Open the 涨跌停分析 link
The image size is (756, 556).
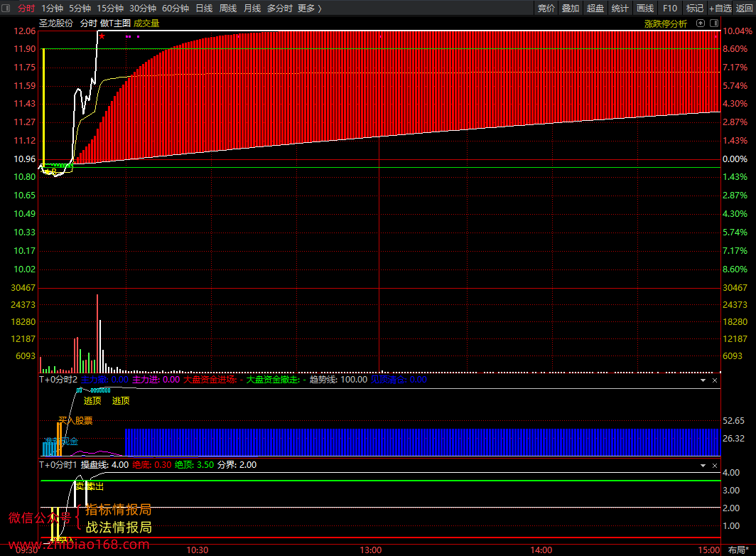665,23
